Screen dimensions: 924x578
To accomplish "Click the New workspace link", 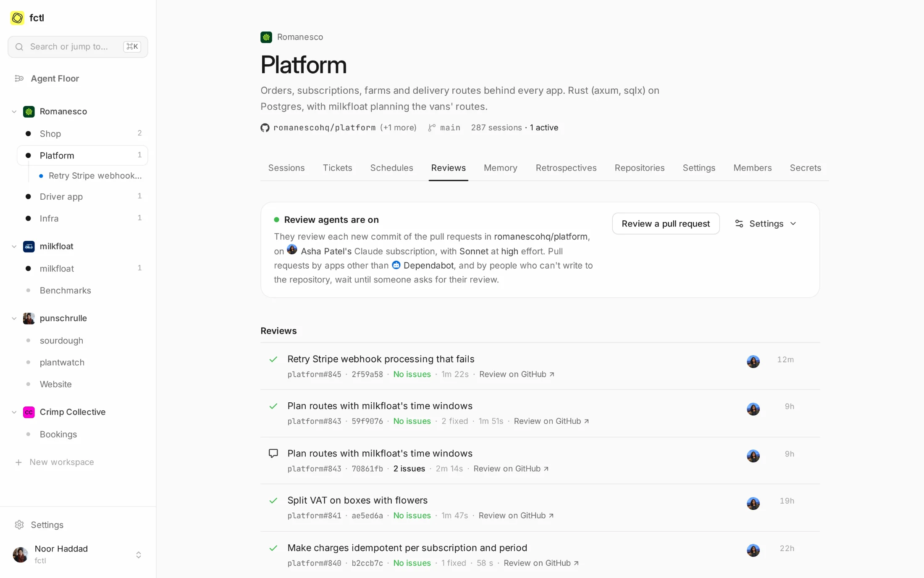I will pyautogui.click(x=62, y=462).
